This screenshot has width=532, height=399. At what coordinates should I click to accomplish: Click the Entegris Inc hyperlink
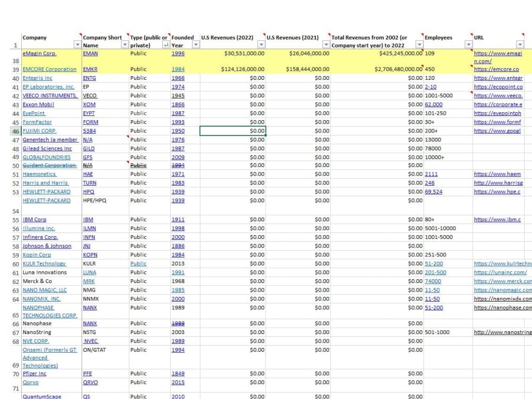point(37,78)
